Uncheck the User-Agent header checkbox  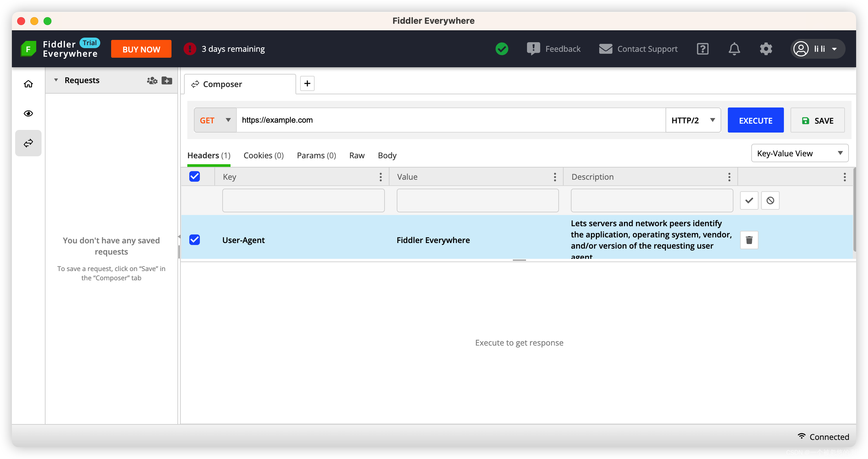click(195, 240)
